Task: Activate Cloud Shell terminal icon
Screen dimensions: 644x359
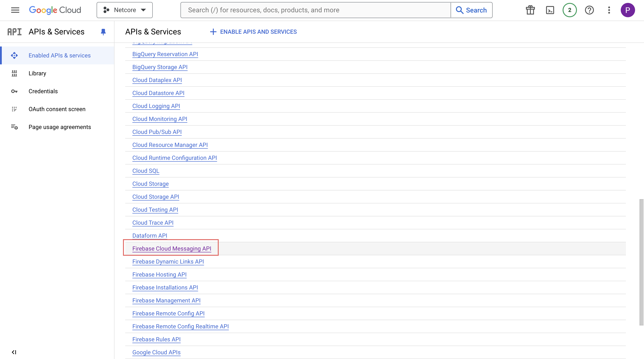Action: (x=550, y=10)
